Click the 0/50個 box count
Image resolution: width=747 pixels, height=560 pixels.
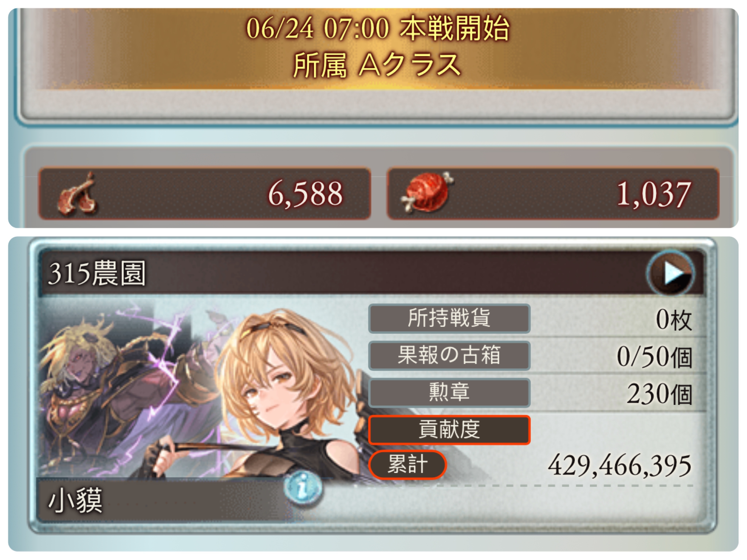tap(655, 356)
